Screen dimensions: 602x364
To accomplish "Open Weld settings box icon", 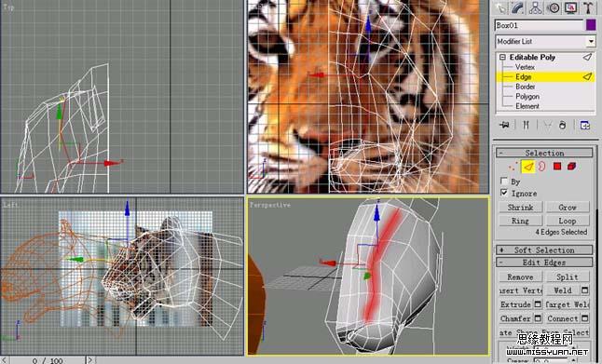I will 584,290.
